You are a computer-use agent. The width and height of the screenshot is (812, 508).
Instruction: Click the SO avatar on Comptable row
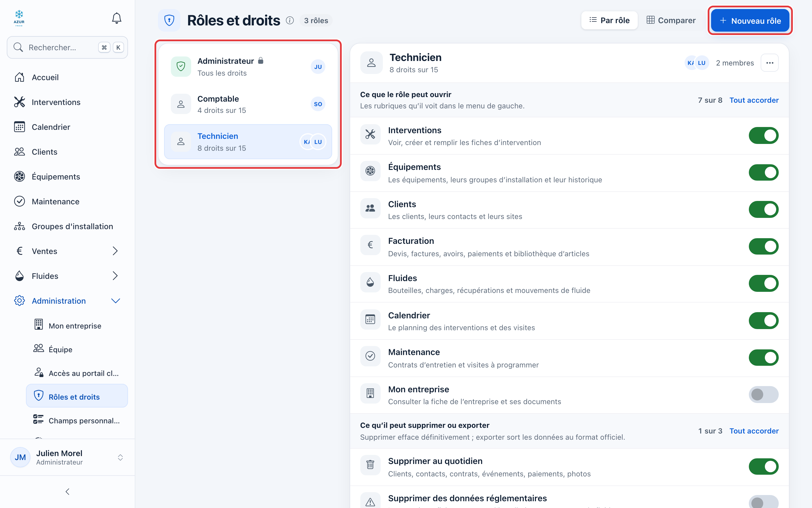(318, 104)
